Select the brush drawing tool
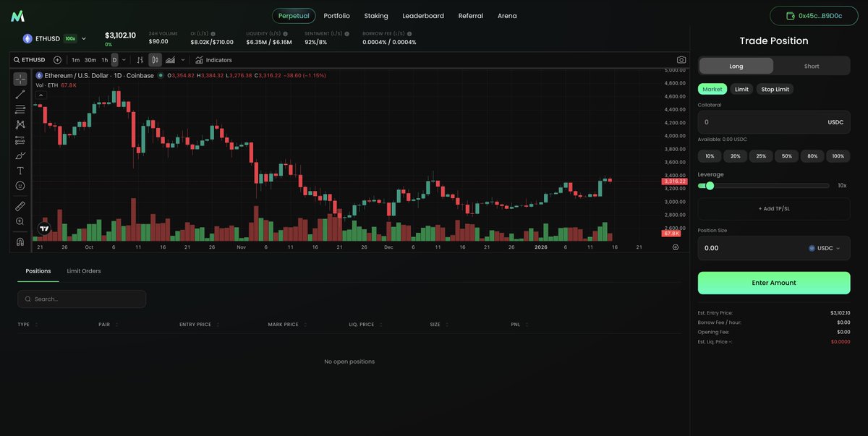The image size is (868, 436). 20,155
